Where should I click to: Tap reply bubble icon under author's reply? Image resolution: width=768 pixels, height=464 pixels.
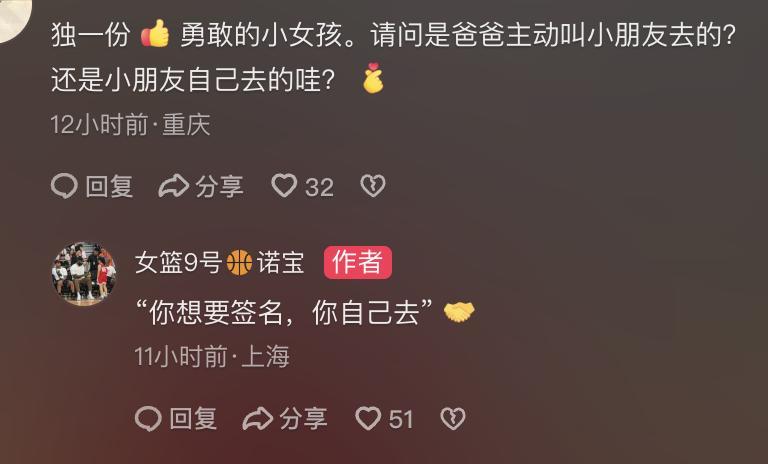(x=148, y=419)
